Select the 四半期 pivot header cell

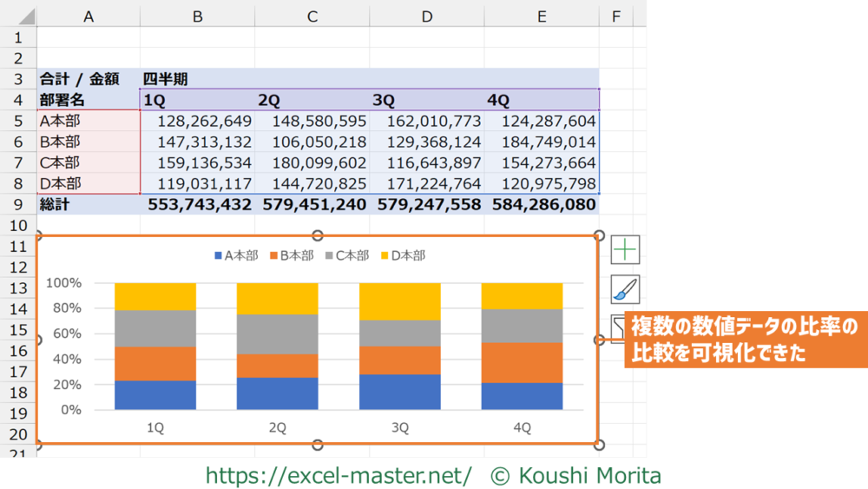click(x=197, y=79)
